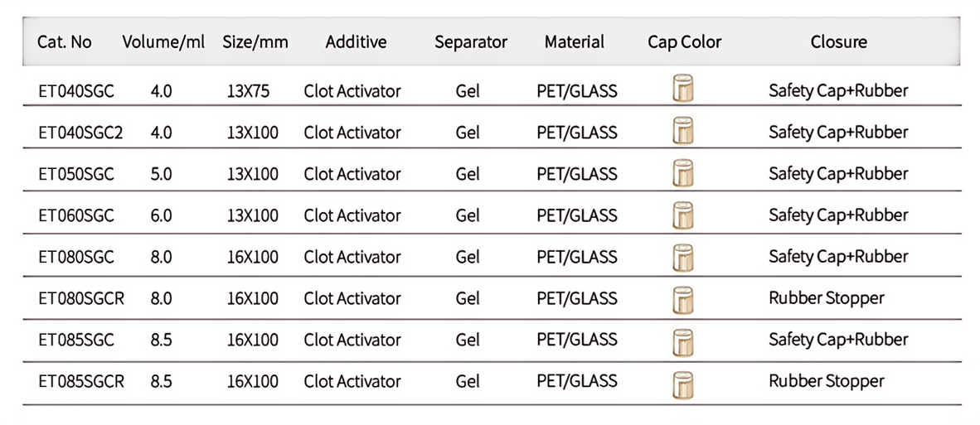
Task: Click the Material column header
Action: click(575, 41)
